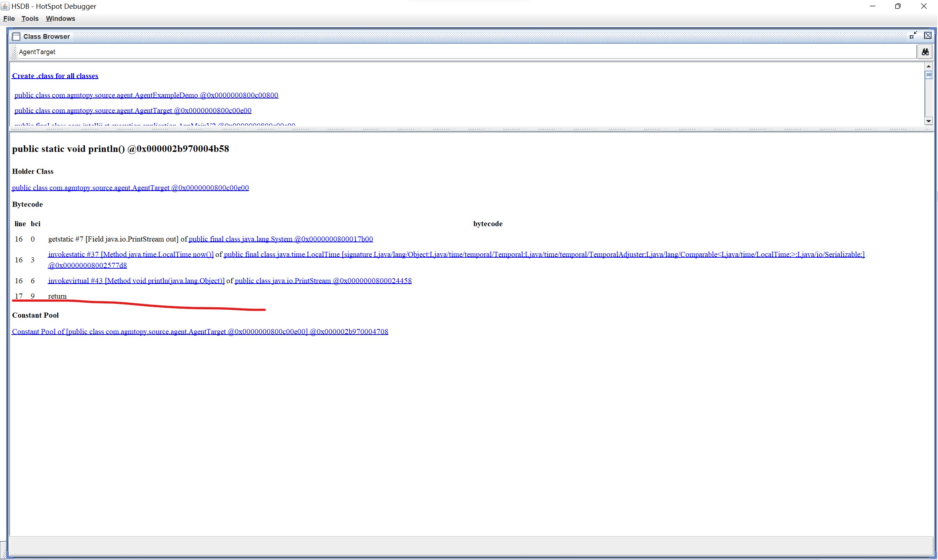Click the Class Browser frame icon
Screen dimensions: 938x560
(16, 37)
